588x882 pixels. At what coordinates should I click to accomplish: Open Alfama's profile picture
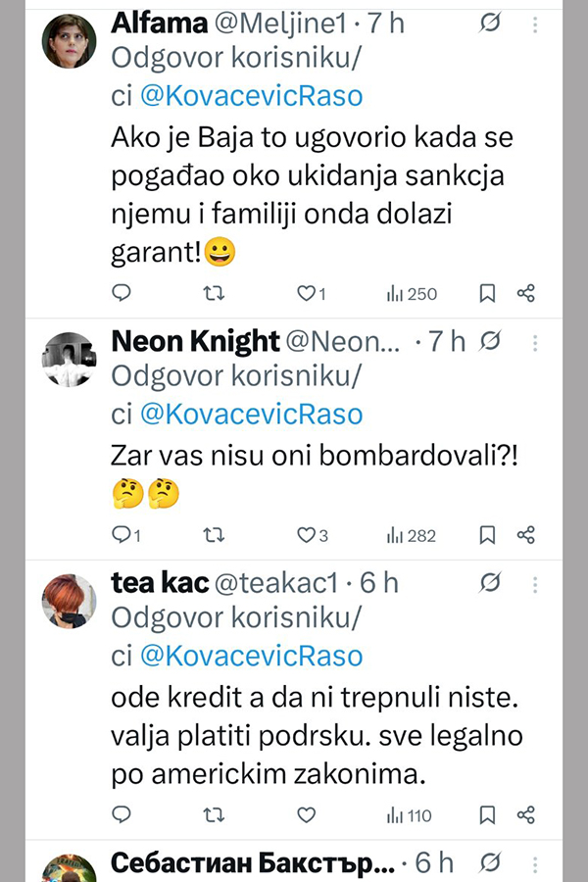(69, 42)
